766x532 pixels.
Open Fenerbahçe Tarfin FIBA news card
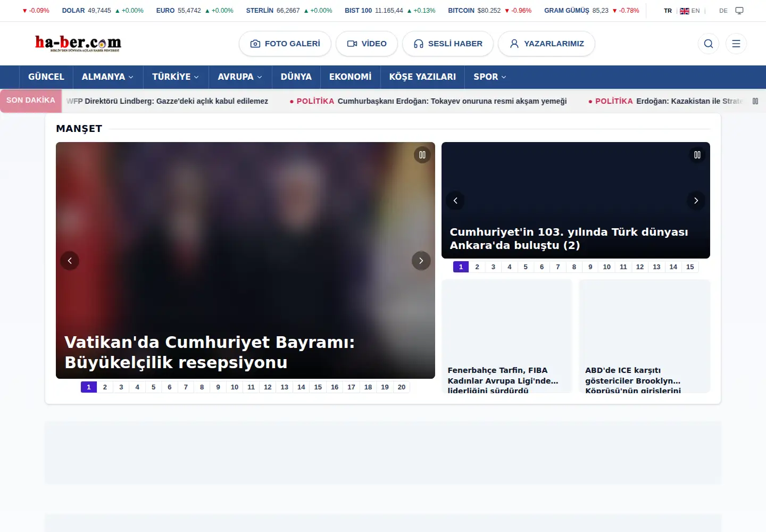[x=507, y=336]
